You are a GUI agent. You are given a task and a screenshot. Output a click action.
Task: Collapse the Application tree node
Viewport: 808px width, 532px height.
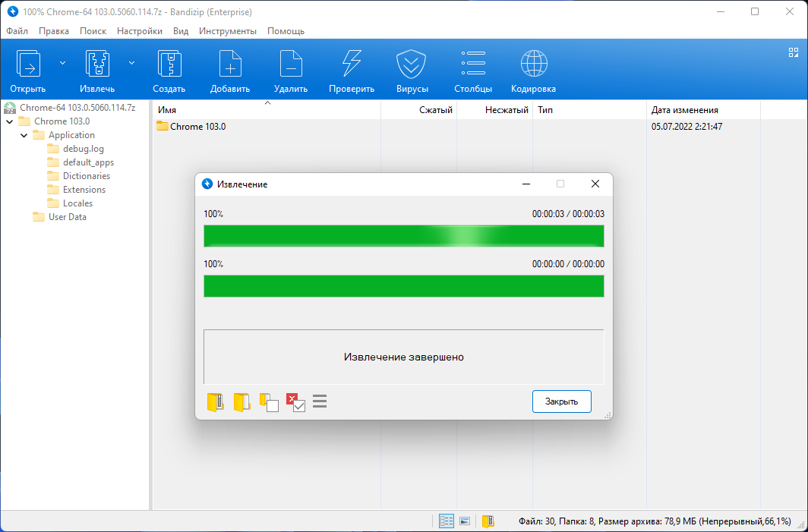pyautogui.click(x=24, y=135)
